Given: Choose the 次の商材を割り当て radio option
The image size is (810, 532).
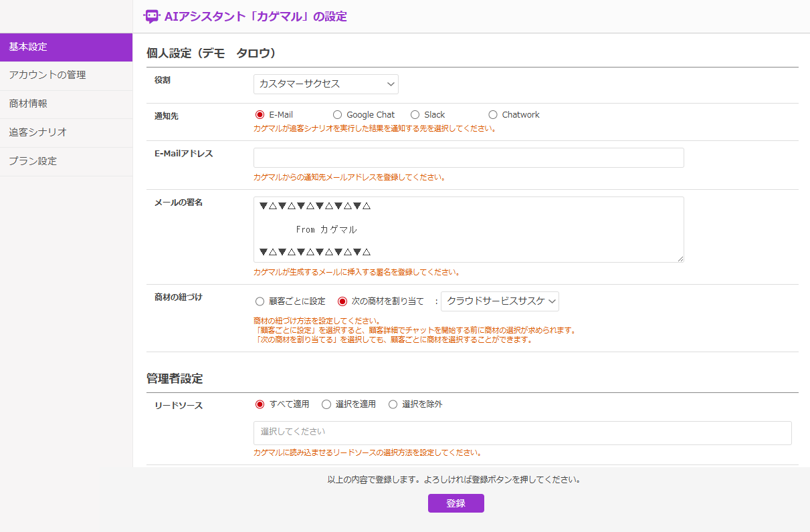Looking at the screenshot, I should 342,301.
